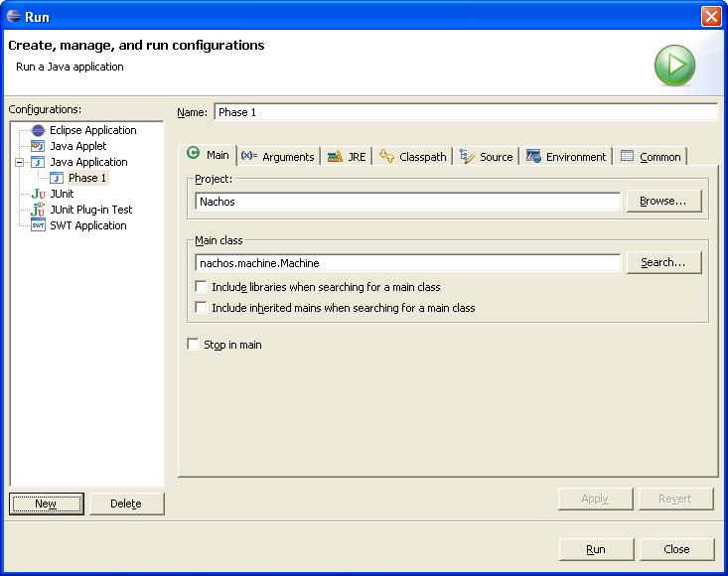The height and width of the screenshot is (576, 728).
Task: Click the Eclipse Application icon in configurations
Action: tap(38, 130)
